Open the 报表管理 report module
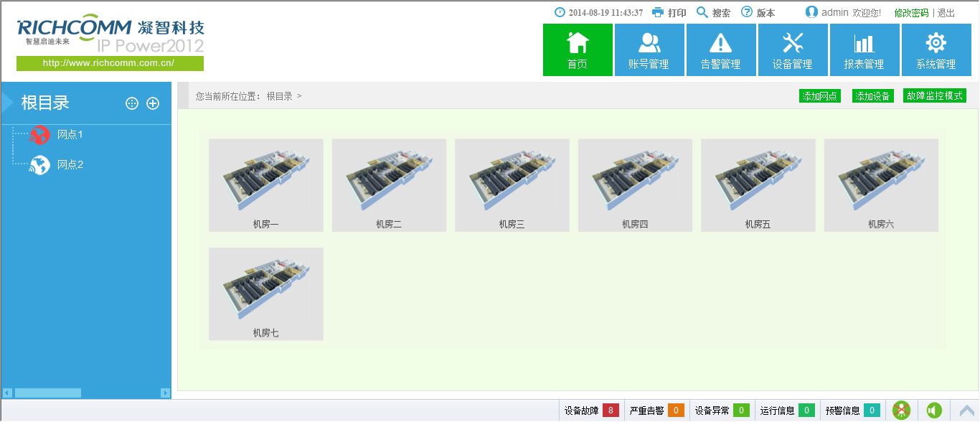Viewport: 980px width, 422px height. (x=864, y=50)
